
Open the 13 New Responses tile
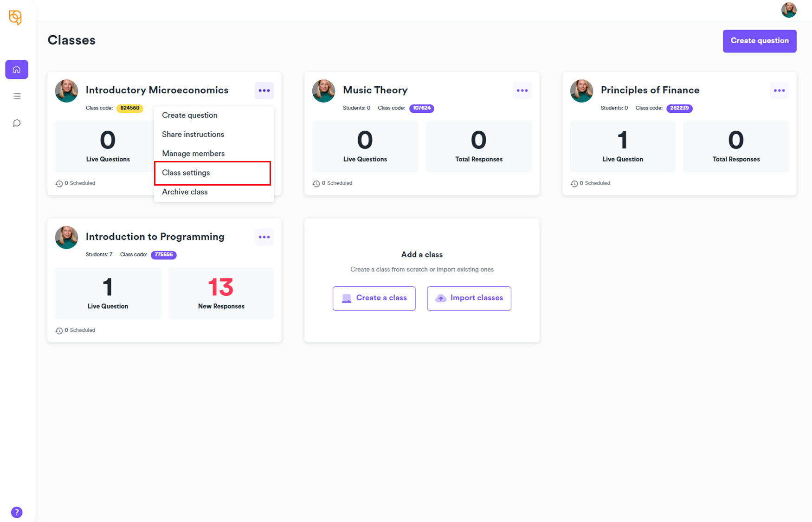(x=221, y=293)
